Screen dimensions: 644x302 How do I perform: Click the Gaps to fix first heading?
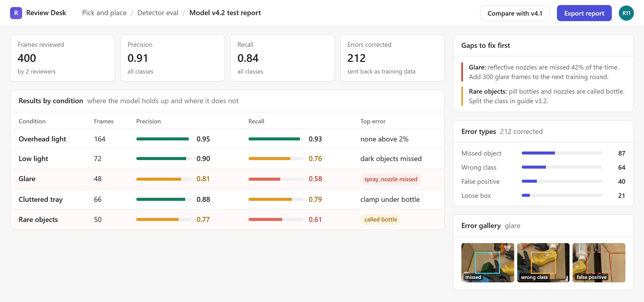pyautogui.click(x=486, y=45)
